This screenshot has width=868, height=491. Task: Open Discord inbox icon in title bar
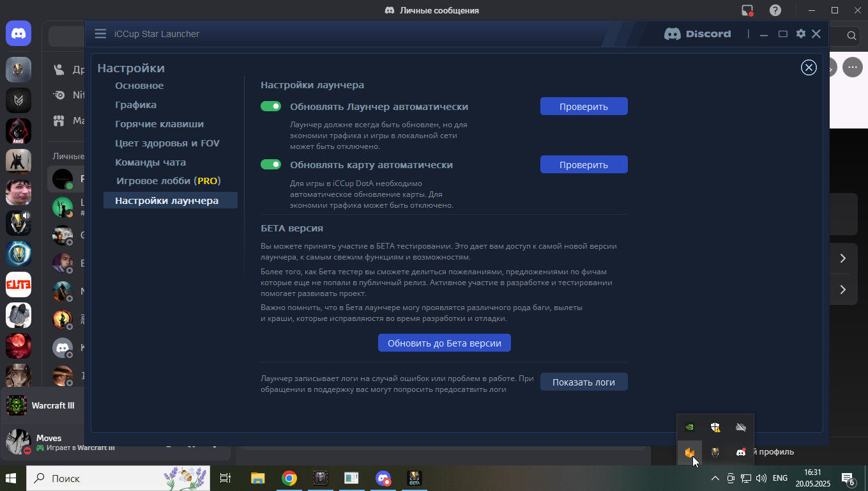point(747,10)
